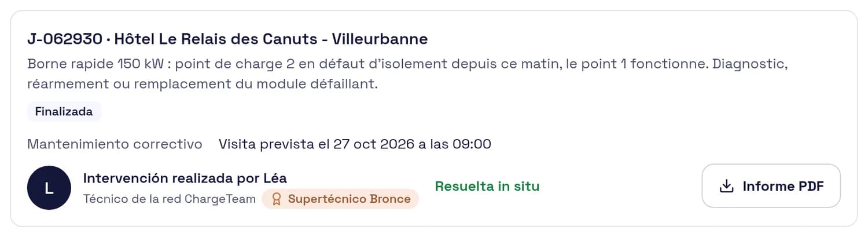Click the Finalizada status badge

tap(64, 112)
